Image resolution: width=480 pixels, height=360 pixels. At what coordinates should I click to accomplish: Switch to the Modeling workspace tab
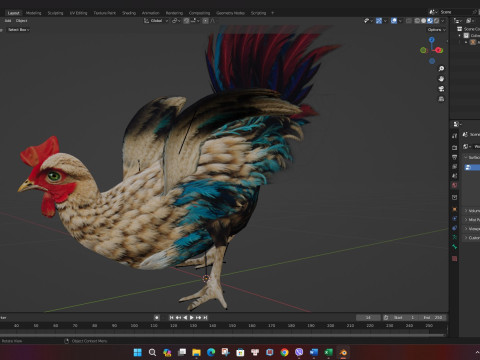click(x=34, y=13)
